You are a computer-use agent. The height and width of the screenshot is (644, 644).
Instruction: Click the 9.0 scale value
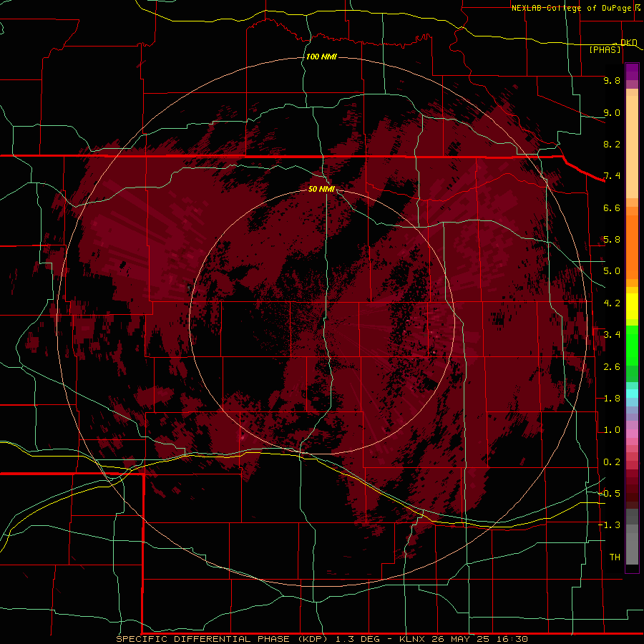[x=612, y=112]
